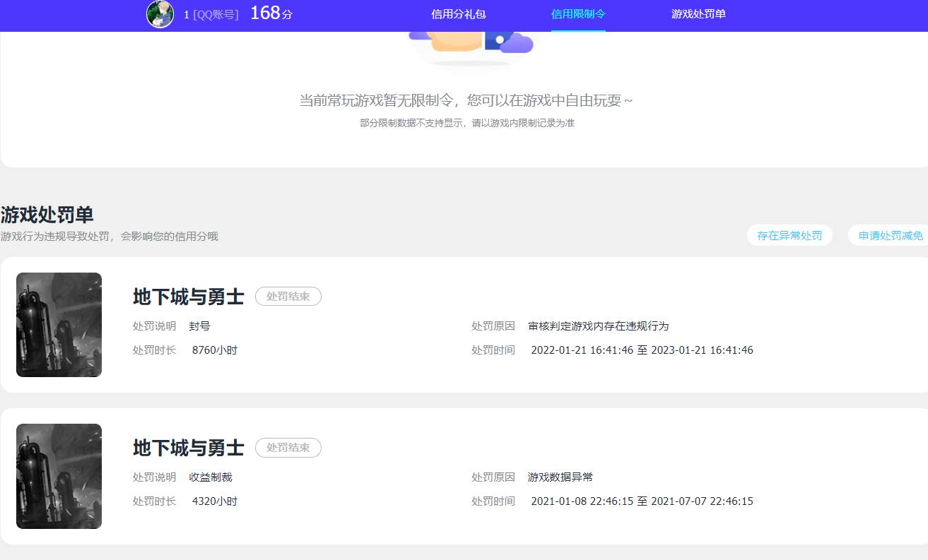Click the 审核判定游戏内存在违规行为 reason text

[600, 326]
